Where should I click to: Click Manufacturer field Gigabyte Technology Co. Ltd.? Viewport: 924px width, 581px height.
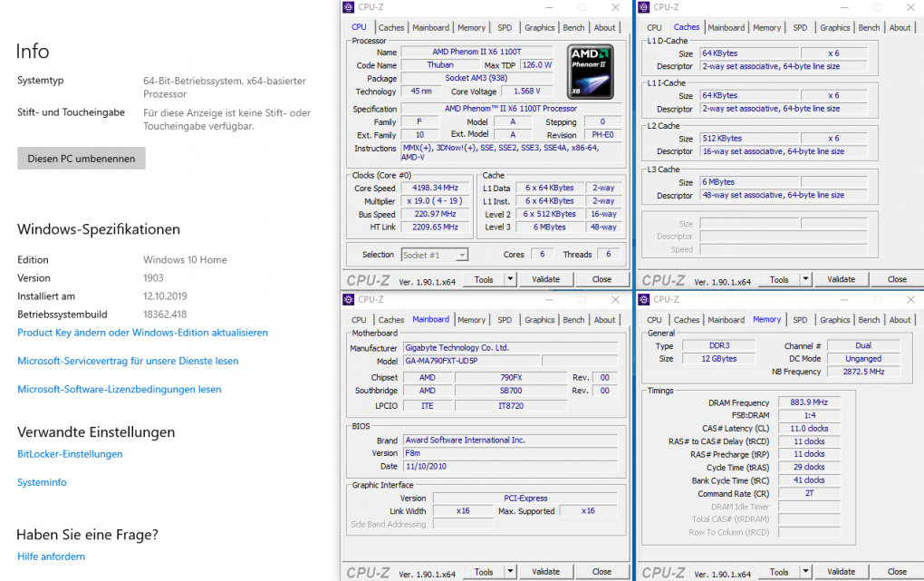click(x=510, y=347)
